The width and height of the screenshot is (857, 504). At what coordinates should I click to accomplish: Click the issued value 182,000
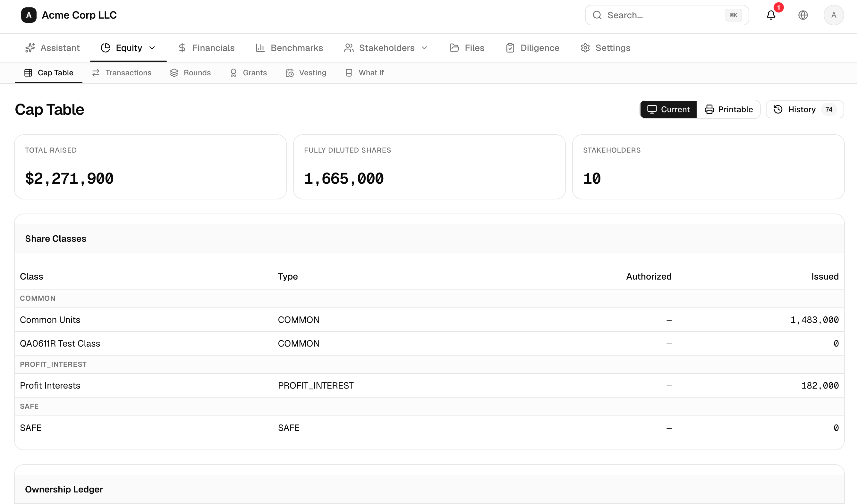pyautogui.click(x=820, y=385)
